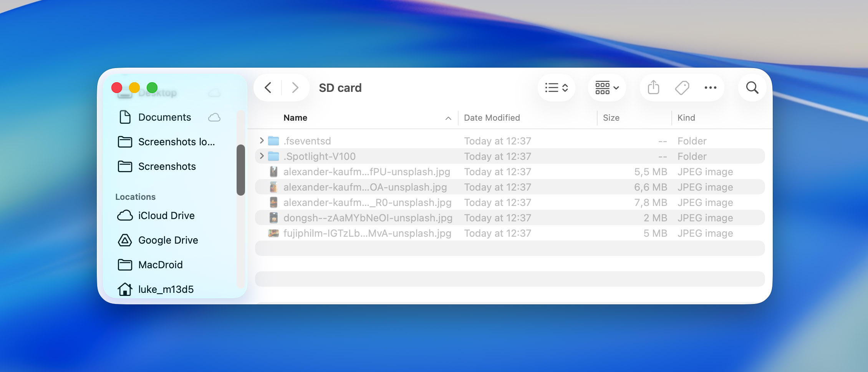The height and width of the screenshot is (372, 868).
Task: Click the Screenshots lo... folder icon
Action: [125, 142]
